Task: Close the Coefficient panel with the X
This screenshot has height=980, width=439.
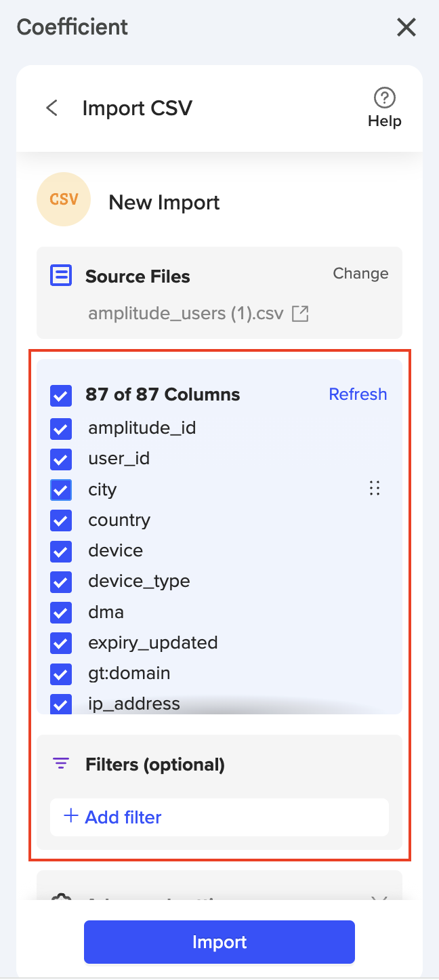Action: coord(406,28)
